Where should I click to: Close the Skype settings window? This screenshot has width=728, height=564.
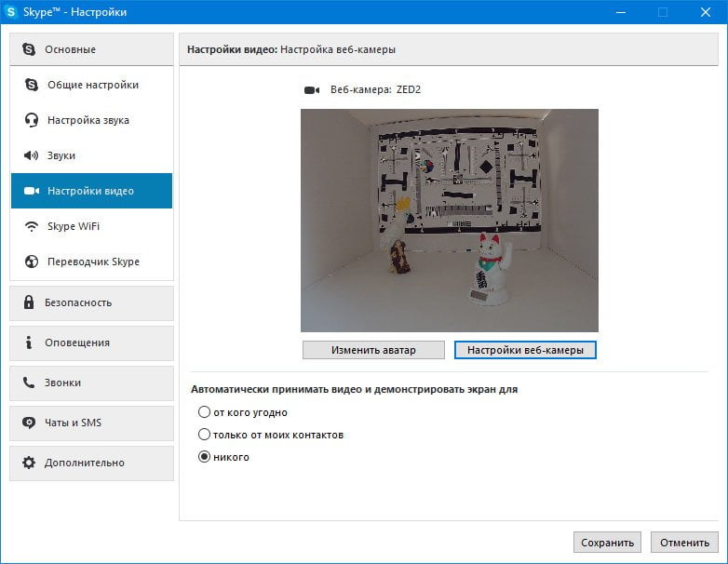pos(706,12)
